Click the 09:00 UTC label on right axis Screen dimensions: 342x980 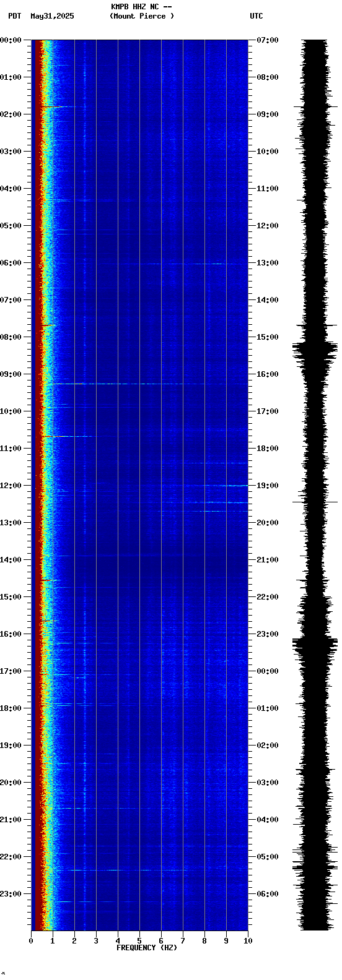pos(268,114)
